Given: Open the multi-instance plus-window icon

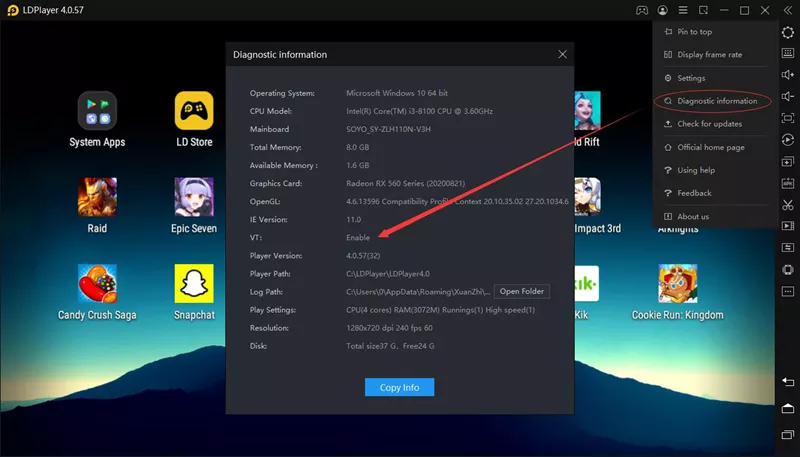Looking at the screenshot, I should pos(788,162).
